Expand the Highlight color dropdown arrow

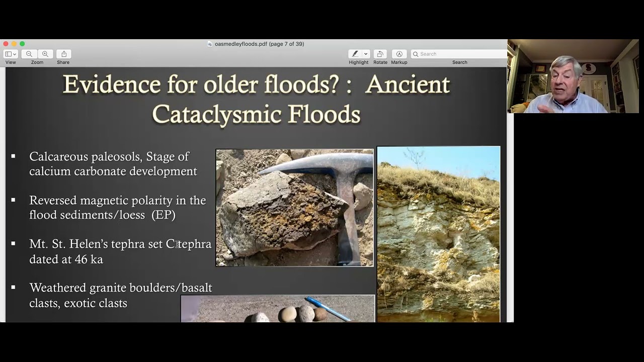click(x=366, y=54)
